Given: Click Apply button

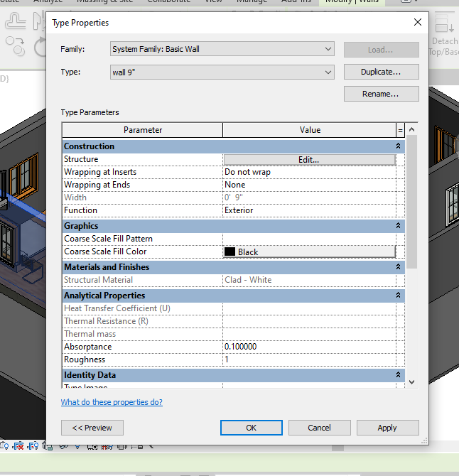Looking at the screenshot, I should tap(388, 428).
